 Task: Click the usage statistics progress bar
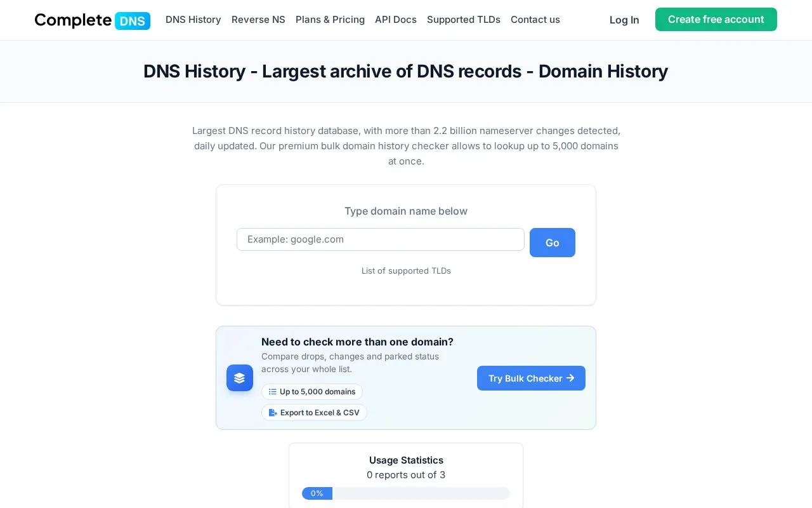pyautogui.click(x=406, y=493)
